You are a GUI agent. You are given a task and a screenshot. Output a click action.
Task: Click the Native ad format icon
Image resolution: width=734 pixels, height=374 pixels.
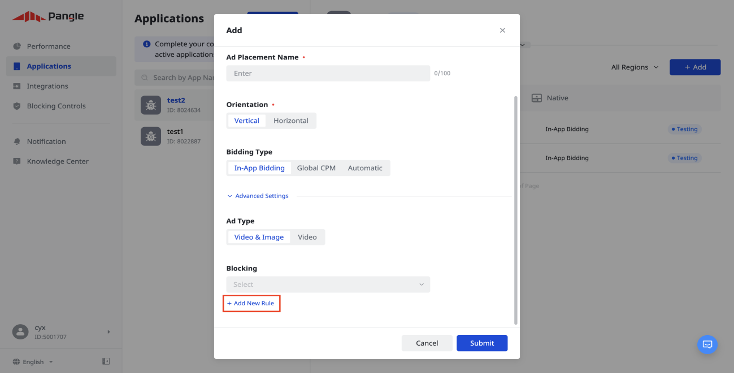pos(536,98)
